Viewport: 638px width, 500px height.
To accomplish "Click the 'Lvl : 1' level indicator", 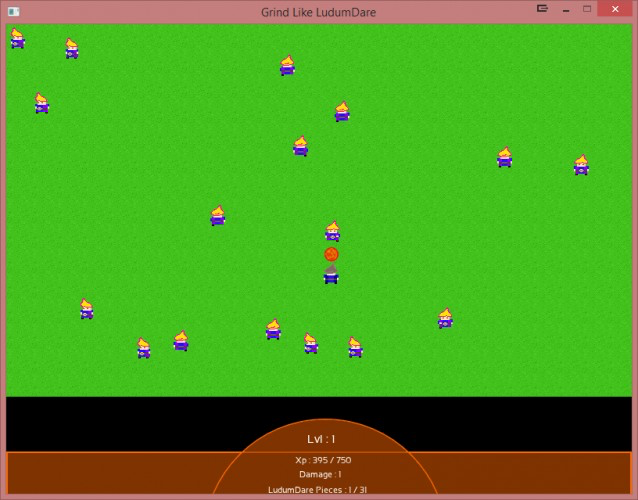I will [321, 439].
